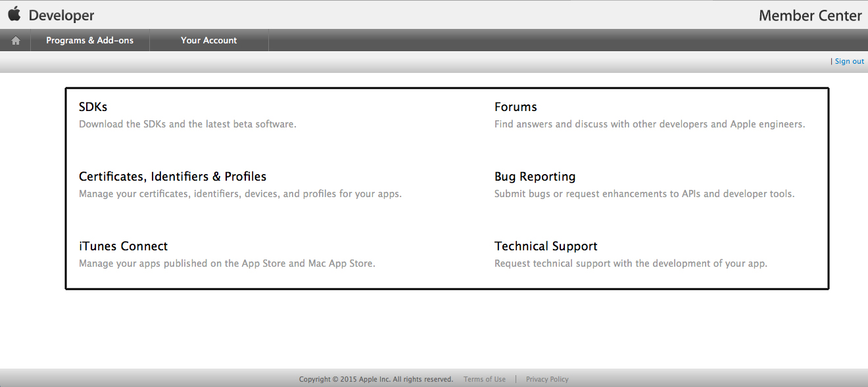The image size is (868, 387).
Task: Visit the Forums section
Action: 516,106
